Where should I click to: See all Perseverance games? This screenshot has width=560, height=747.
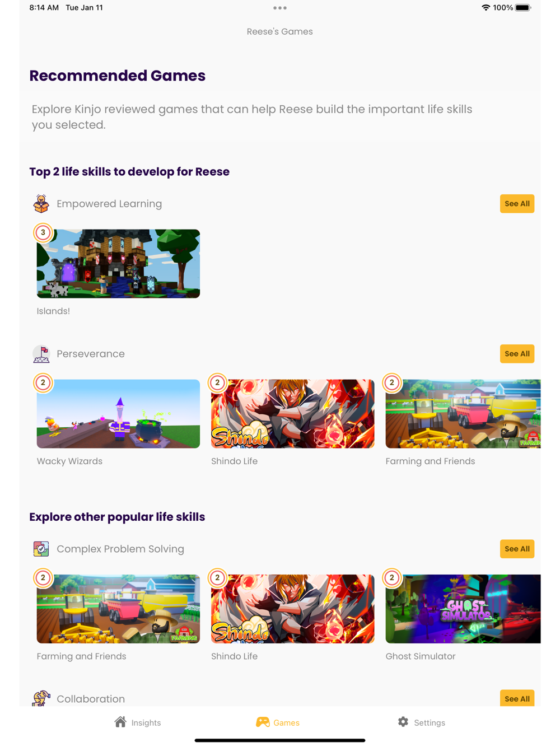pos(517,354)
